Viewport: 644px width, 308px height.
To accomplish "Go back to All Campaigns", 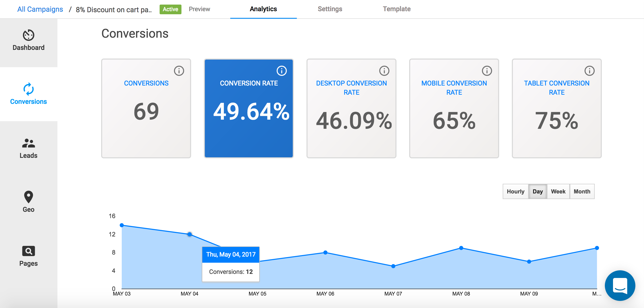I will (40, 9).
